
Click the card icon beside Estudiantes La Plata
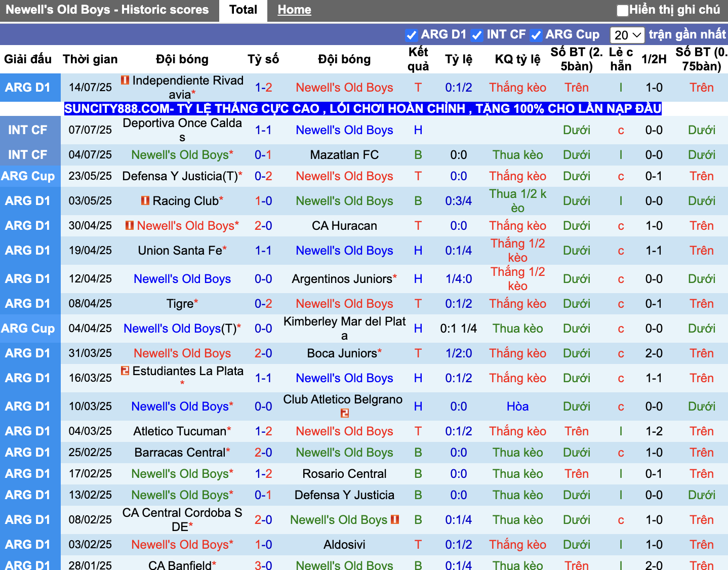(x=125, y=371)
